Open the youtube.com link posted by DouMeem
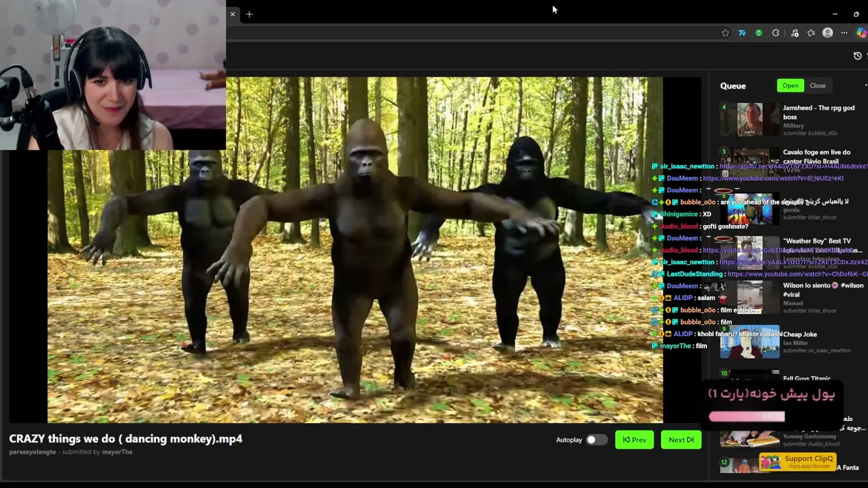868x488 pixels. click(x=773, y=178)
